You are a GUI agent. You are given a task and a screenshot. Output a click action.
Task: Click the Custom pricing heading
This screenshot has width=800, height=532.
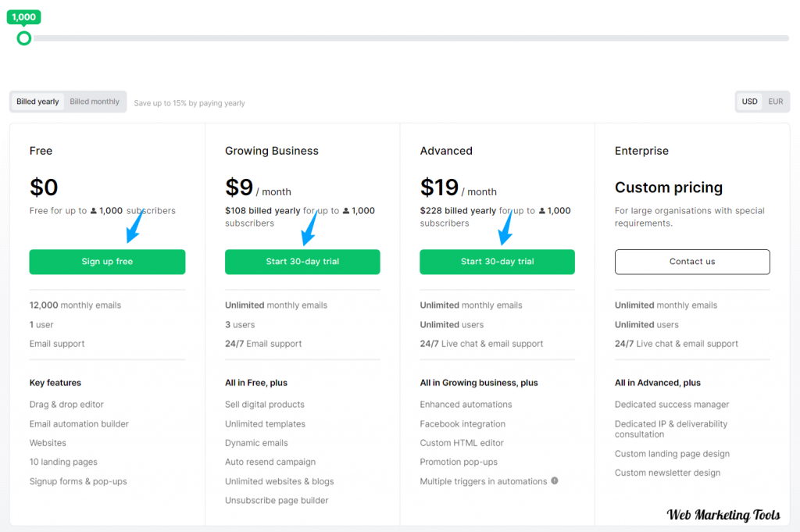point(669,187)
